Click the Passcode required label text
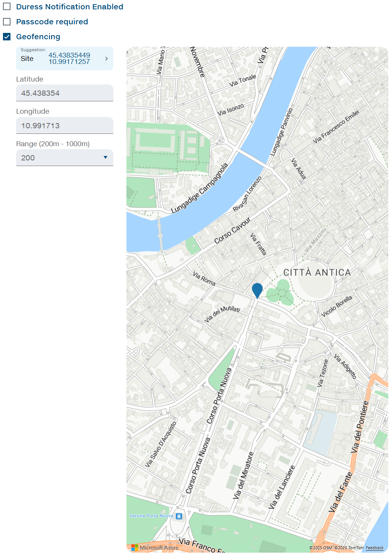This screenshot has width=392, height=556. point(52,22)
